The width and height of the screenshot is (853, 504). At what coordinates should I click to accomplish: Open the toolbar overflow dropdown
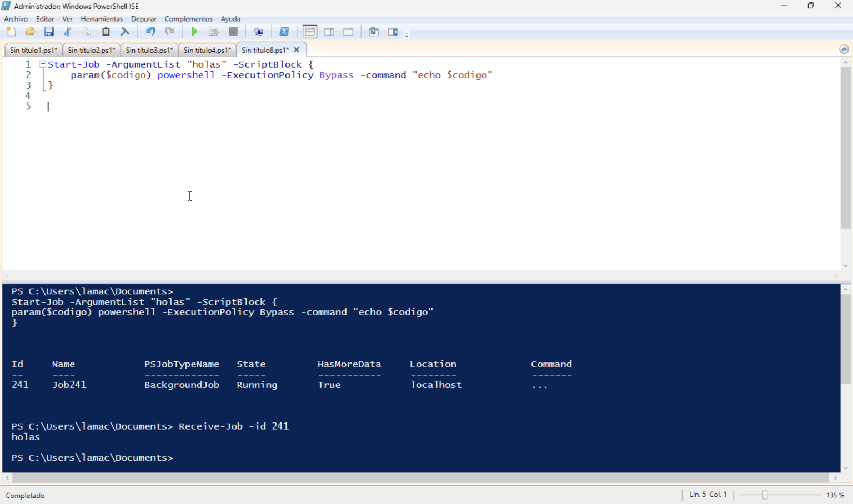click(407, 33)
